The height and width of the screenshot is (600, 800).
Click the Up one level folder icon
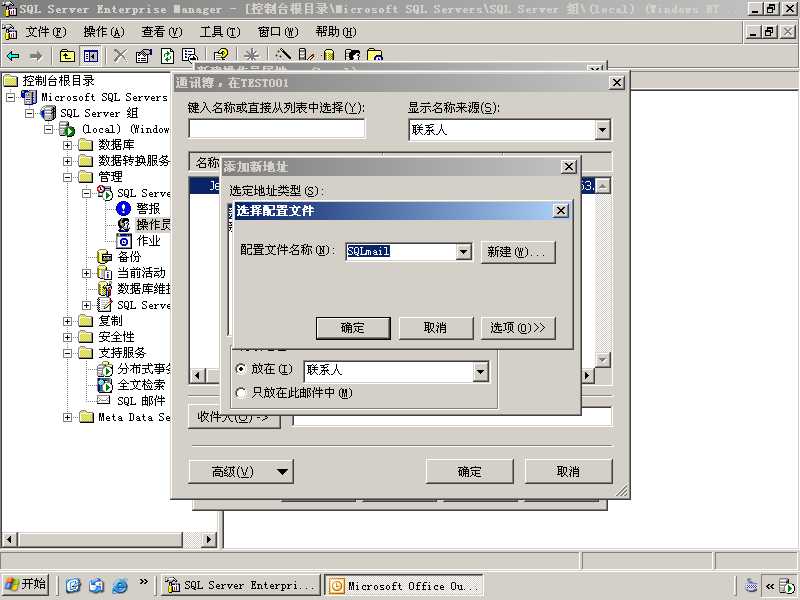click(x=67, y=56)
